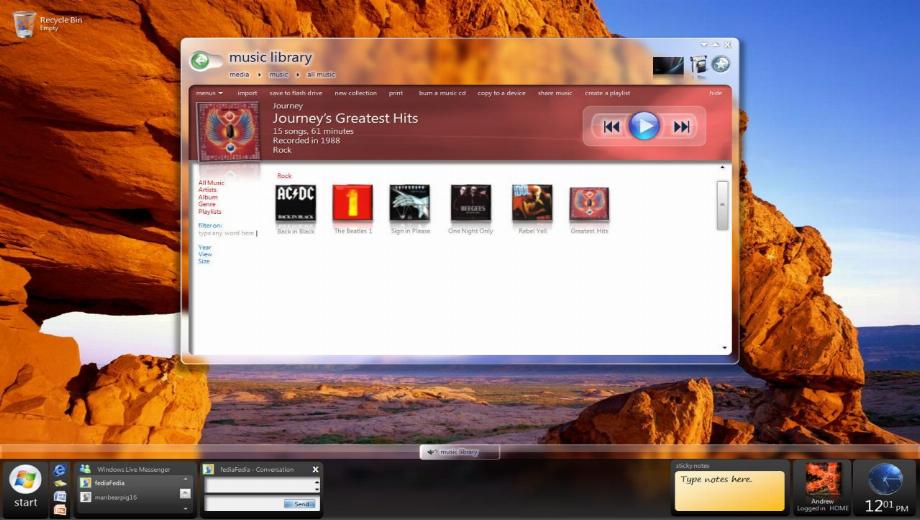920x520 pixels.
Task: Choose save to flash drive
Action: pos(296,93)
